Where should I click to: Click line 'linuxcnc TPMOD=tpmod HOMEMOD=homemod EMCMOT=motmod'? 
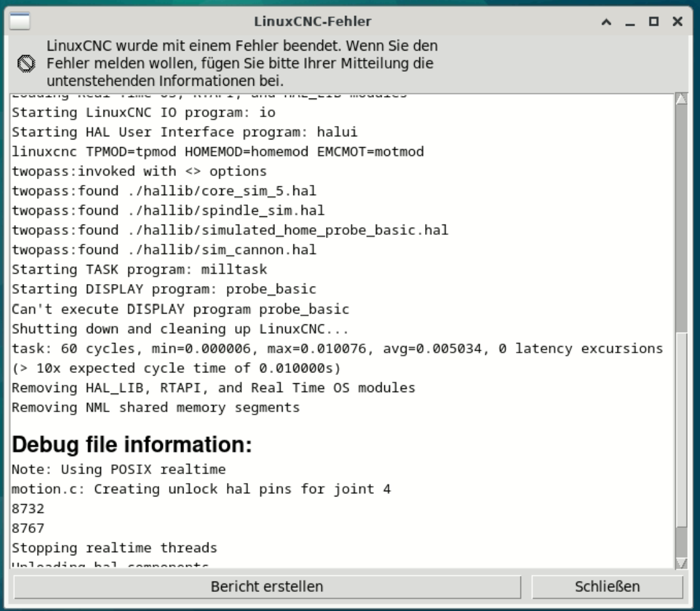[218, 152]
